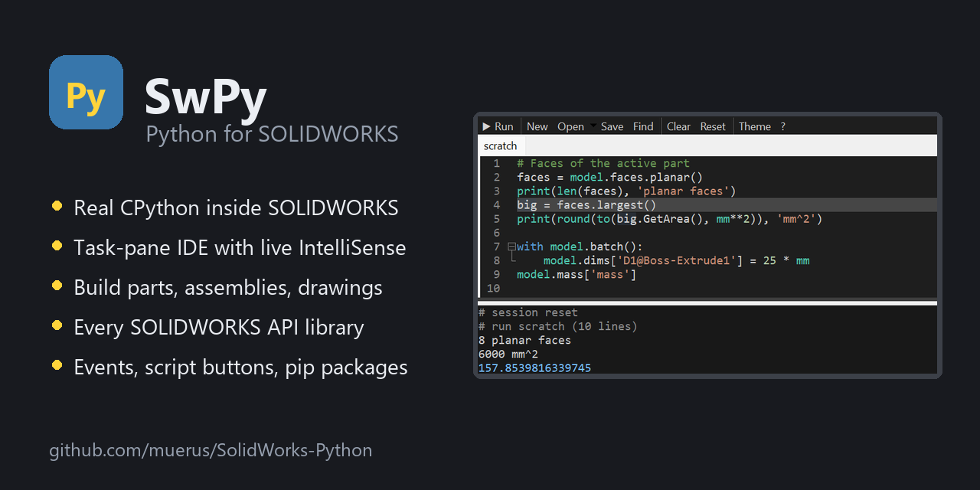This screenshot has width=980, height=490.
Task: Click the 'faces = model.faces.planar()' line
Action: (x=609, y=177)
